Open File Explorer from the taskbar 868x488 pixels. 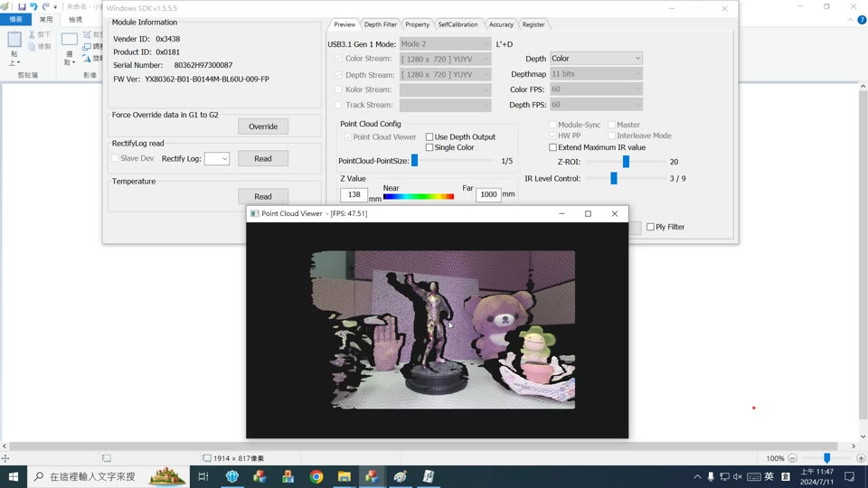[x=344, y=476]
